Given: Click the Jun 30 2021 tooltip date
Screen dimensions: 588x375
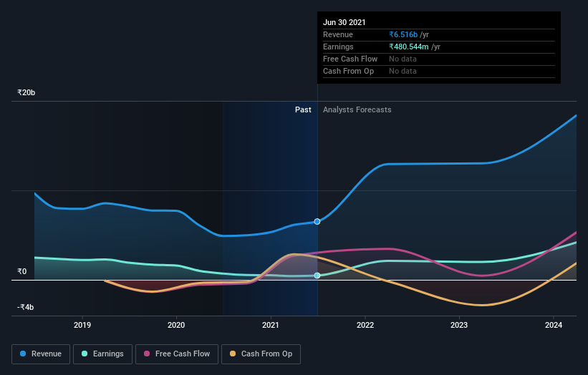Looking at the screenshot, I should pyautogui.click(x=344, y=22).
